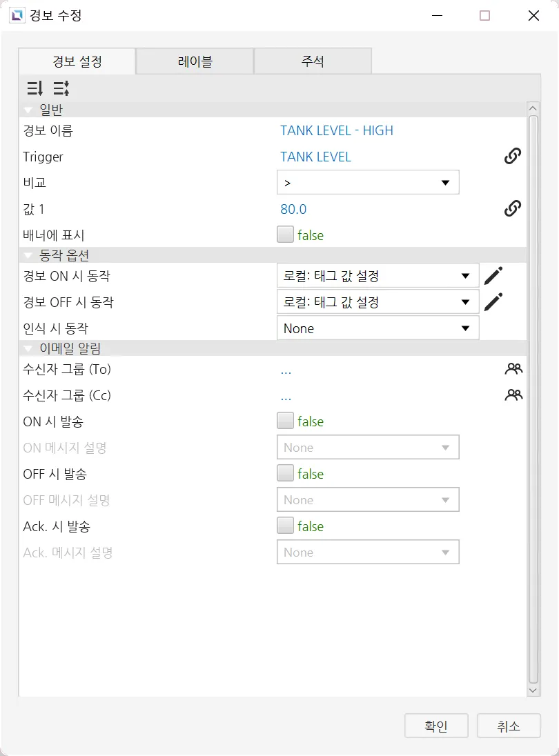This screenshot has width=559, height=756.
Task: Open the 인식 시 동작 dropdown
Action: tap(377, 328)
